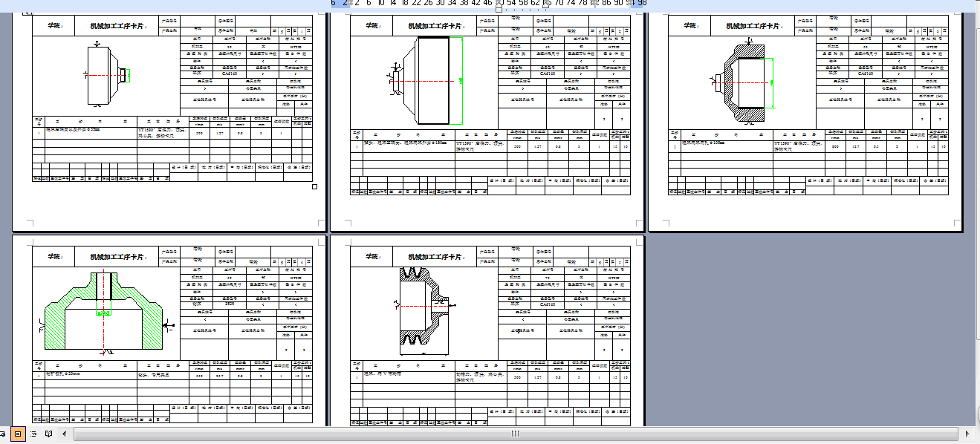Click title 机械加工工序卡片 on drilling page

pos(118,257)
